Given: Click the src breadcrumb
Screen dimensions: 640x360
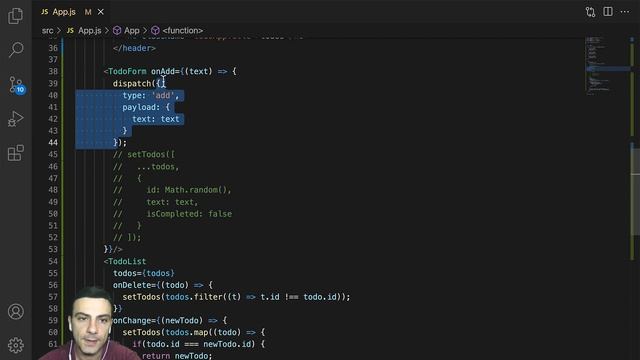Looking at the screenshot, I should (x=47, y=31).
